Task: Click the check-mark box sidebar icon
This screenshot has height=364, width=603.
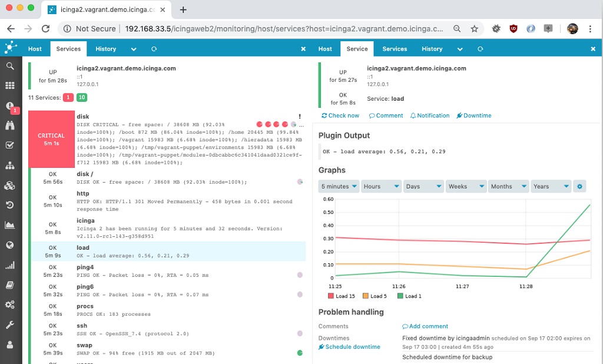Action: pyautogui.click(x=10, y=145)
